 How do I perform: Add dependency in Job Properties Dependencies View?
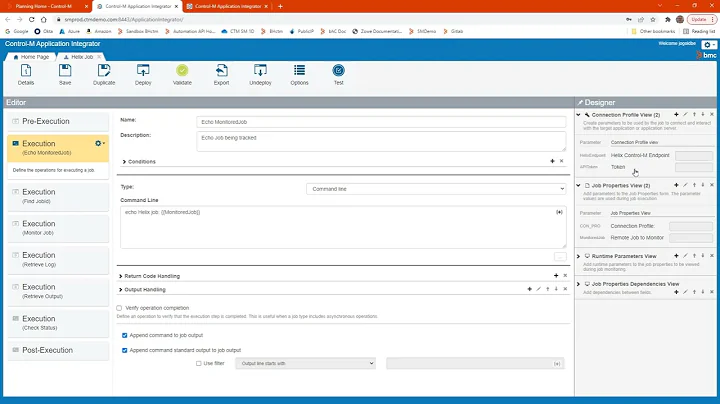pyautogui.click(x=676, y=292)
